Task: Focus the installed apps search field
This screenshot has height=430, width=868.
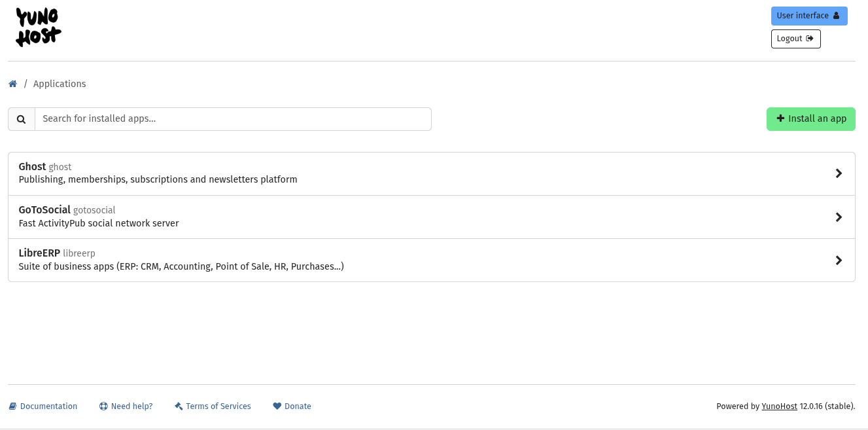Action: pos(233,119)
